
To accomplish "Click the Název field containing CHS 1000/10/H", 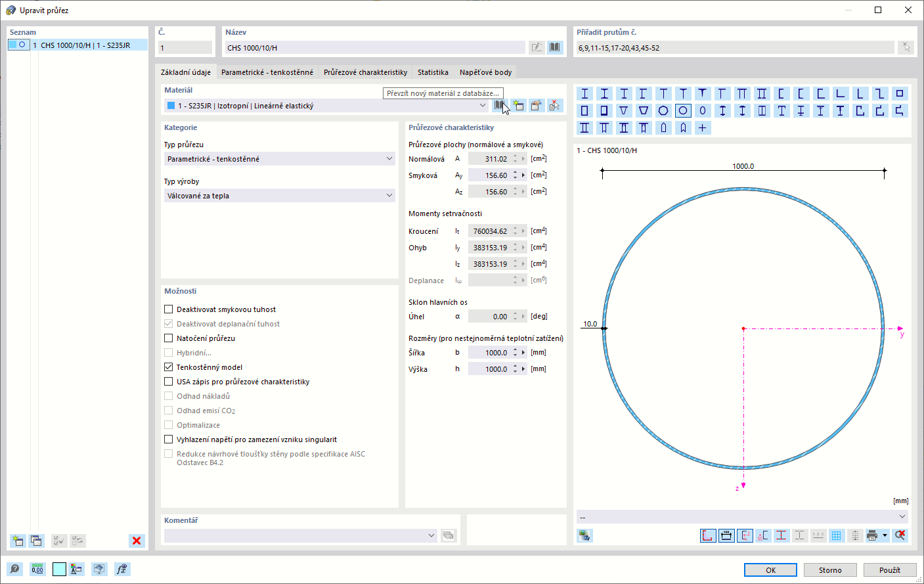I will coord(374,47).
